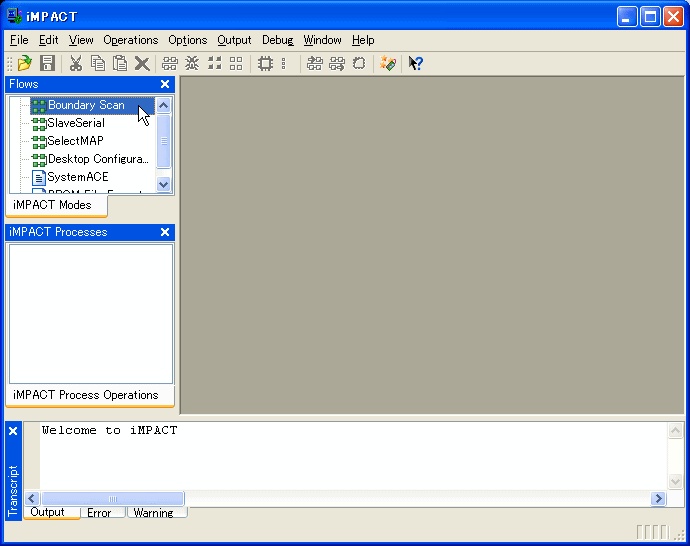Close the Transcript panel
690x546 pixels.
13,431
